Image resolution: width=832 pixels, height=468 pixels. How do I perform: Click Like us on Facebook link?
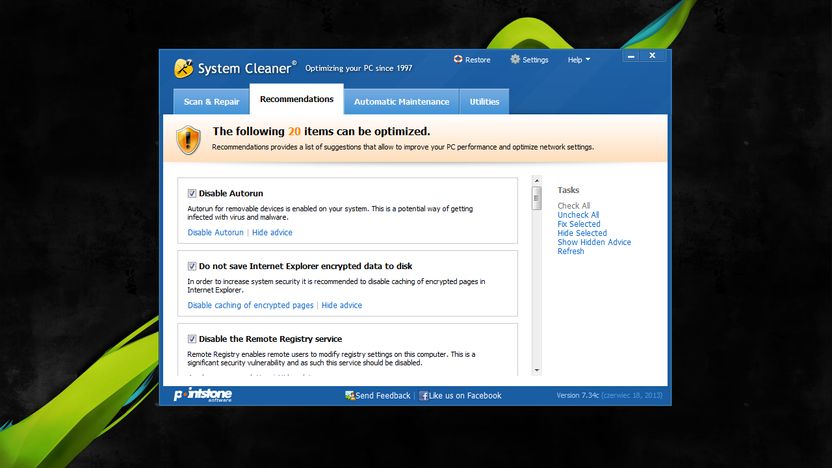[465, 395]
